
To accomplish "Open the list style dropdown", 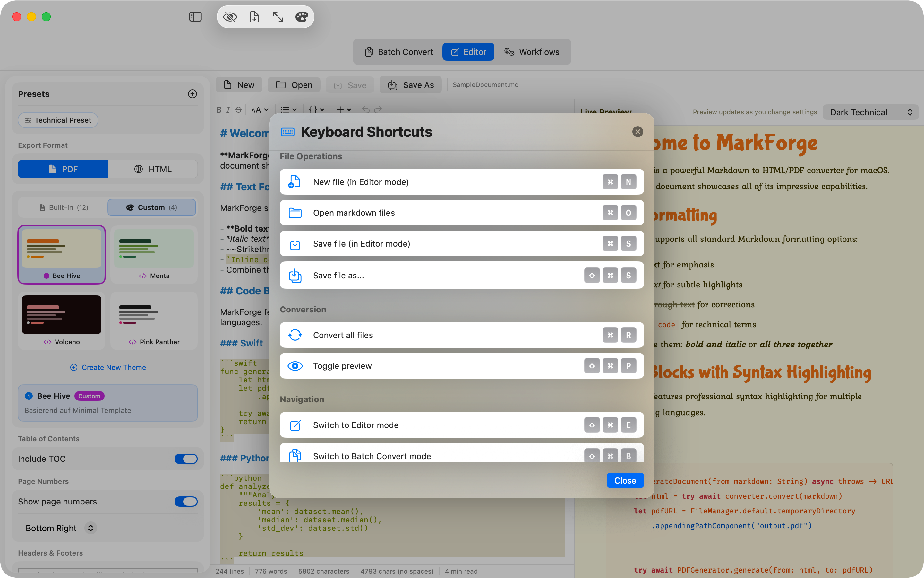I will [288, 110].
